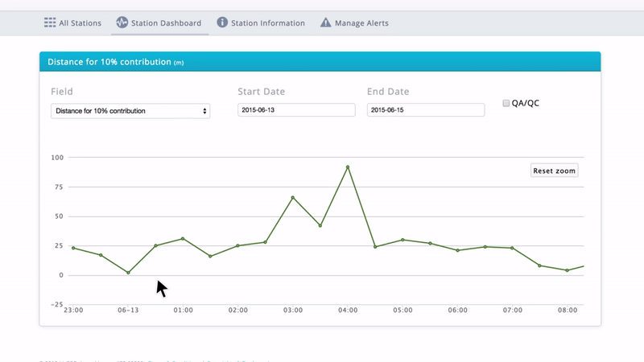Click the data point at 07:00

coord(512,248)
